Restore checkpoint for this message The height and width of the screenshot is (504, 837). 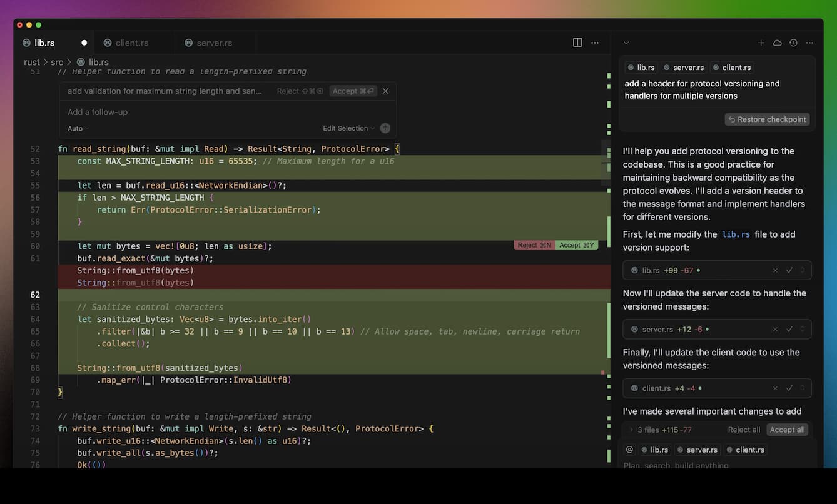[767, 119]
